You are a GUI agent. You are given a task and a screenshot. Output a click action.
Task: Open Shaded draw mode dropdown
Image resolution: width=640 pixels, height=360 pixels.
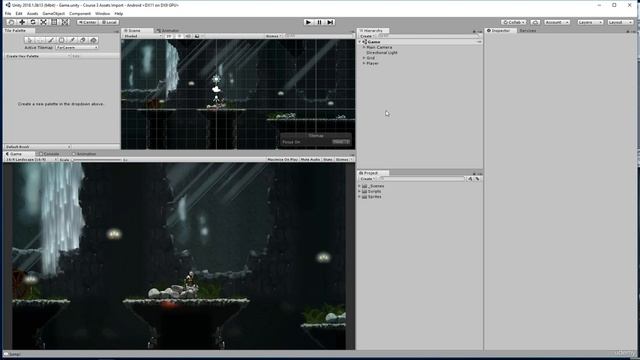(142, 36)
